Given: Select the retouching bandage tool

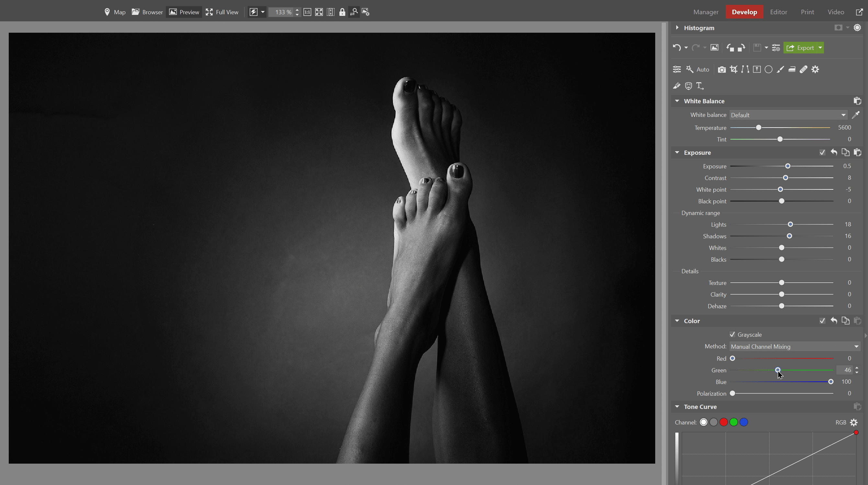Looking at the screenshot, I should click(x=803, y=69).
